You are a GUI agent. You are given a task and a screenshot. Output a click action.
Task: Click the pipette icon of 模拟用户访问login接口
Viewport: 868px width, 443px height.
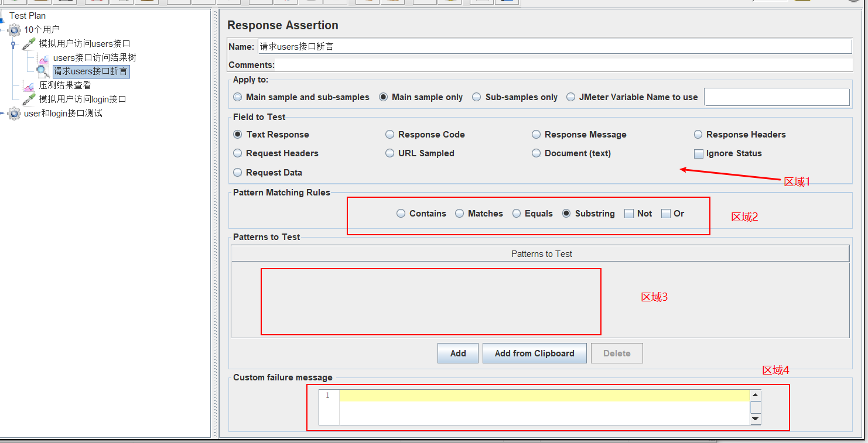click(29, 99)
